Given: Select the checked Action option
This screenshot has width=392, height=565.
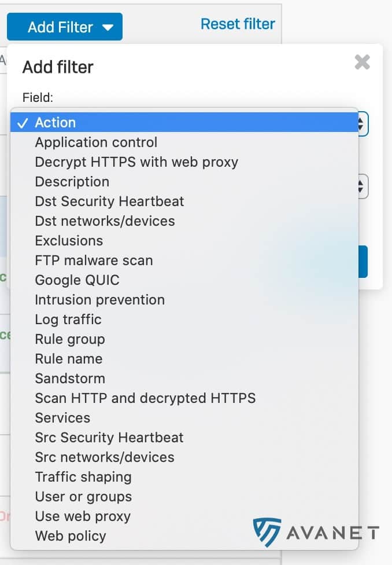Looking at the screenshot, I should (56, 122).
